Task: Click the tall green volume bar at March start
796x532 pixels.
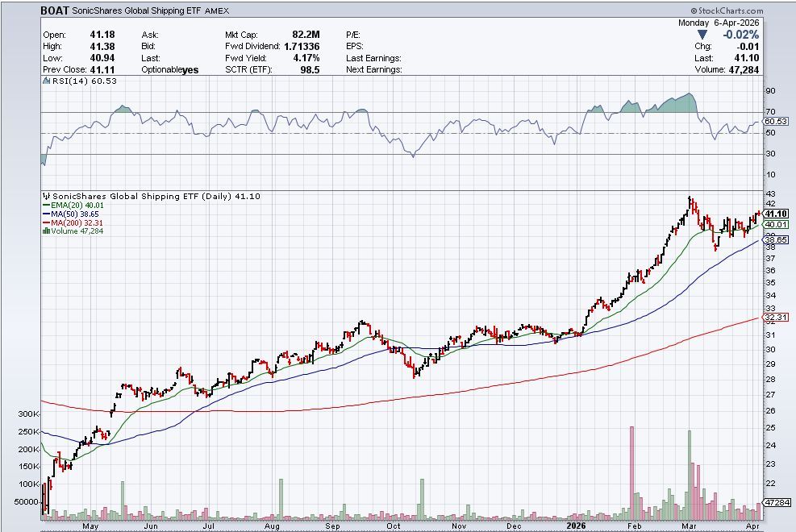Action: [x=690, y=476]
